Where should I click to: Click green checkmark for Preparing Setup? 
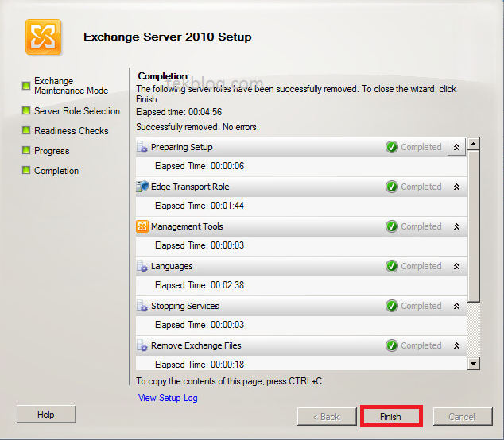pyautogui.click(x=391, y=147)
